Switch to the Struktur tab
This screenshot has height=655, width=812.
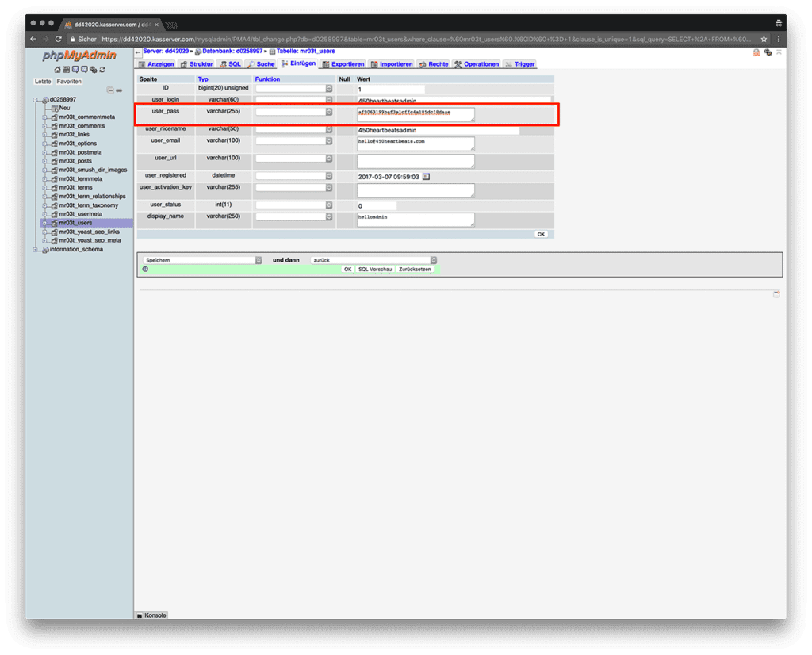coord(197,64)
